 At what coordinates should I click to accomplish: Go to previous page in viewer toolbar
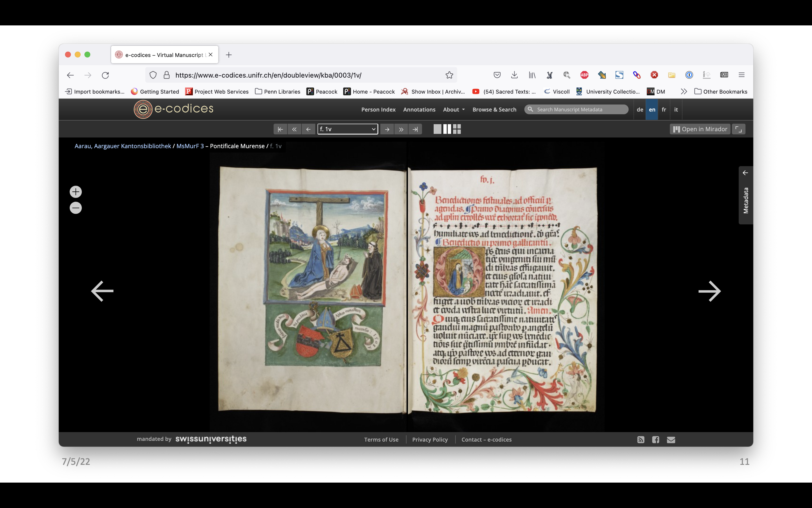coord(308,129)
